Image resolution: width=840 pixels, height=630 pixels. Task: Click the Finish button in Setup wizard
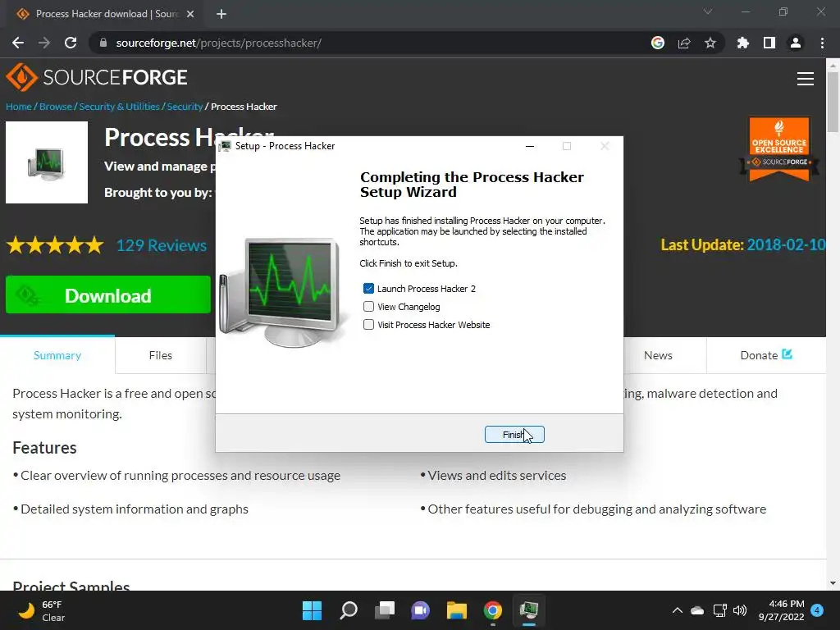coord(514,435)
